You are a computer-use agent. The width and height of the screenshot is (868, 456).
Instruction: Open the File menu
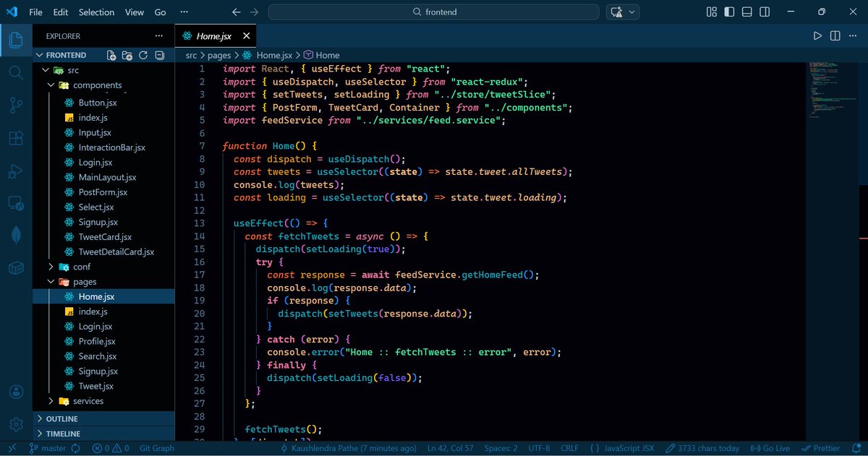pyautogui.click(x=35, y=12)
